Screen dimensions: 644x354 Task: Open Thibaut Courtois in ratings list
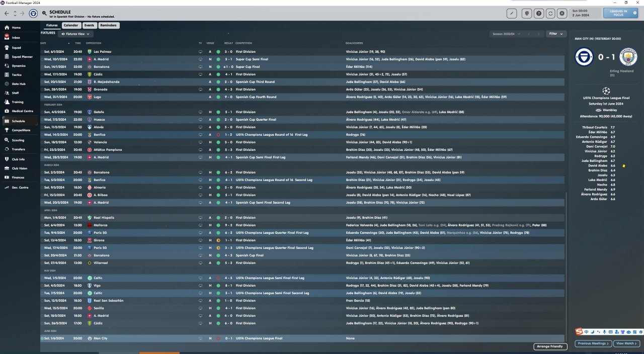point(594,128)
